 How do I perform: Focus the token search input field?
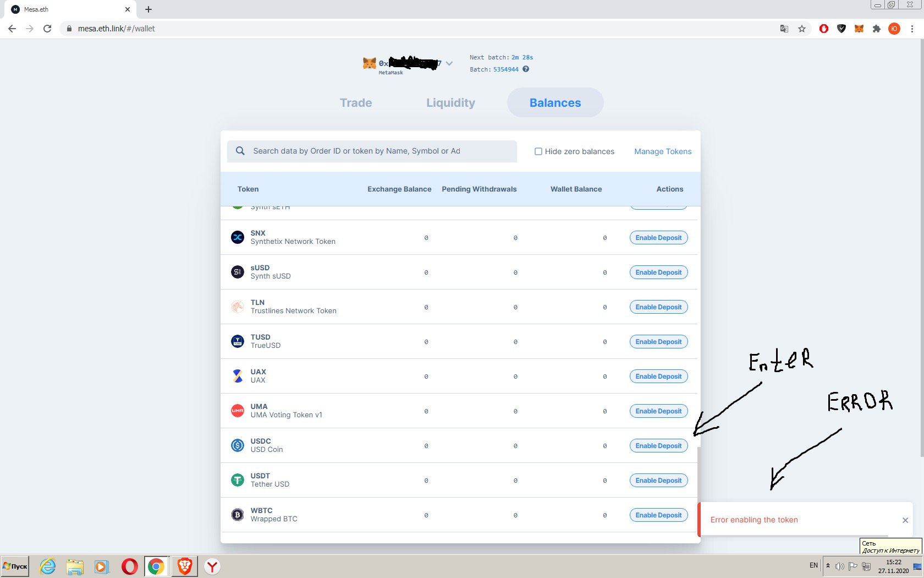point(372,151)
